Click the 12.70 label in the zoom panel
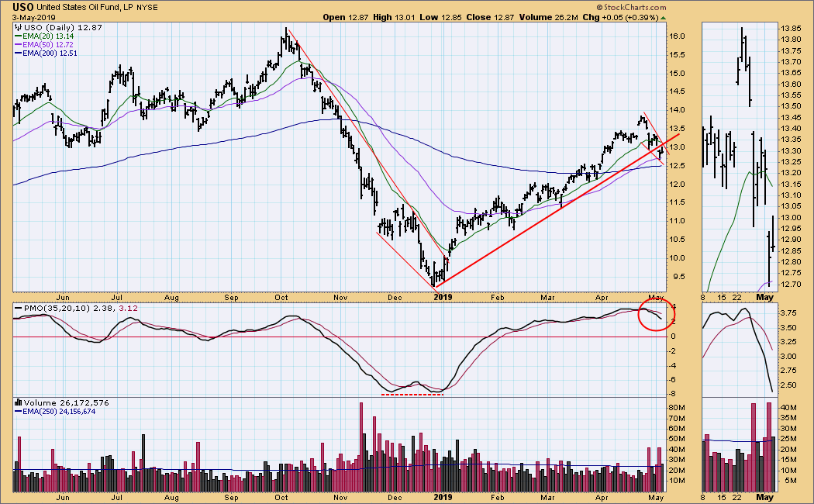This screenshot has width=814, height=504. pos(790,284)
